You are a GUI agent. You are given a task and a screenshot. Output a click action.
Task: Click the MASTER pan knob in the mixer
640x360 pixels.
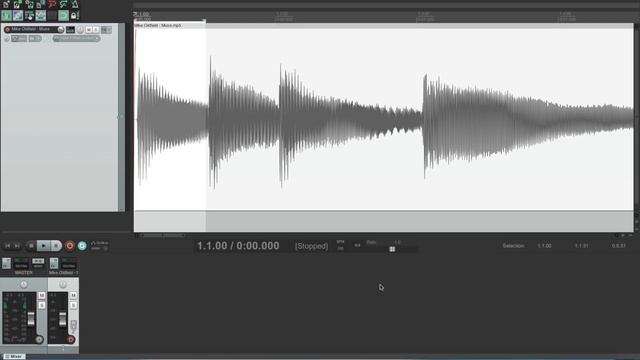click(x=24, y=284)
